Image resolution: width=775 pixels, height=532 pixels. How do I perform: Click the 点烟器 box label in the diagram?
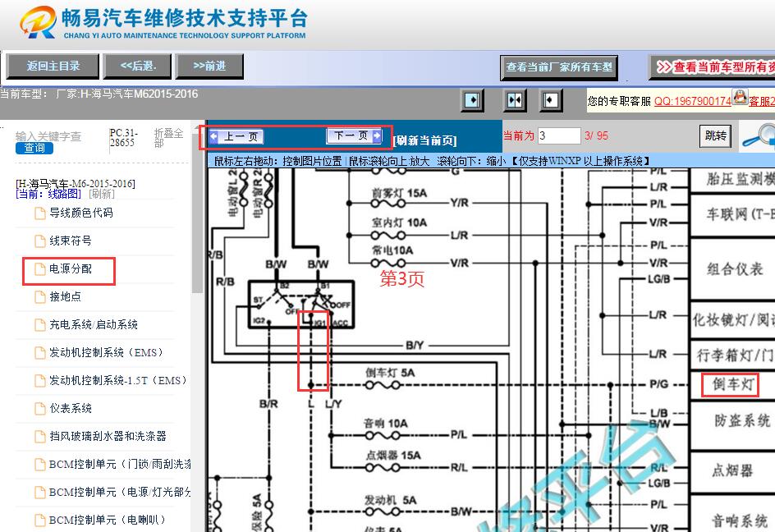[732, 470]
